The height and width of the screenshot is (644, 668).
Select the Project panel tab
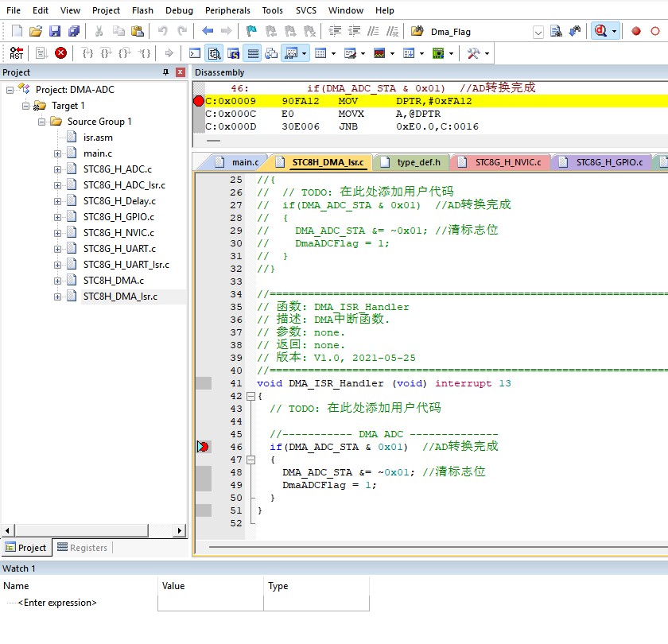(26, 547)
